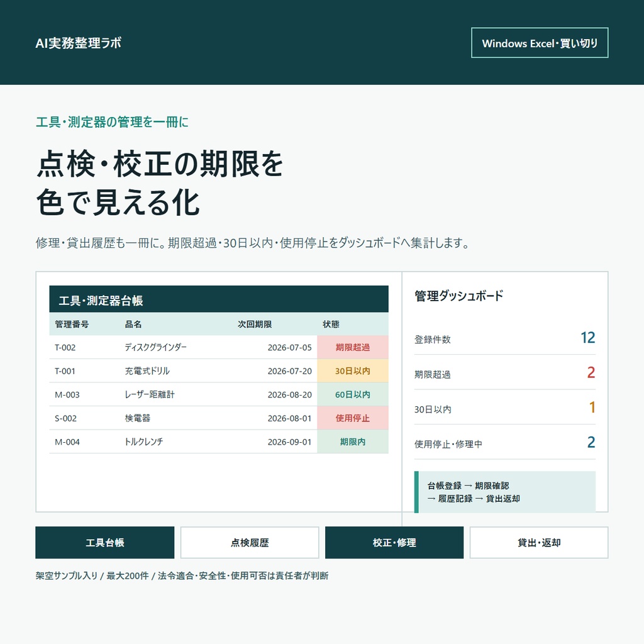Select the 校正・修理 tab
Screen dimensions: 644x644
click(x=394, y=543)
